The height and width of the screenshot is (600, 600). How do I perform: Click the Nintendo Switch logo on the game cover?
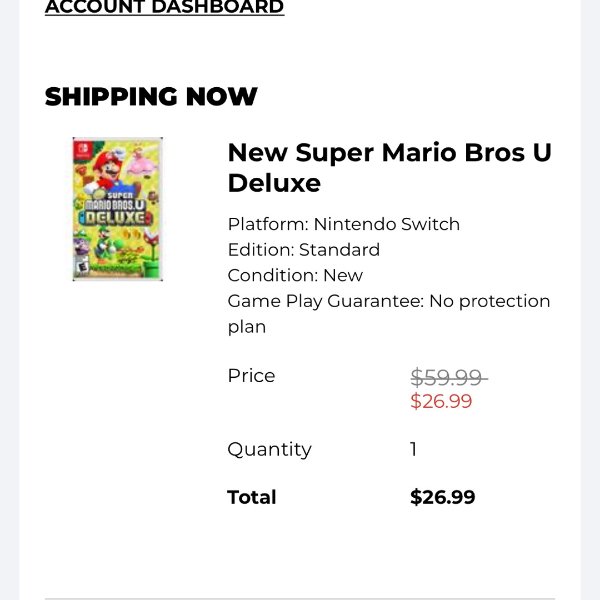82,150
